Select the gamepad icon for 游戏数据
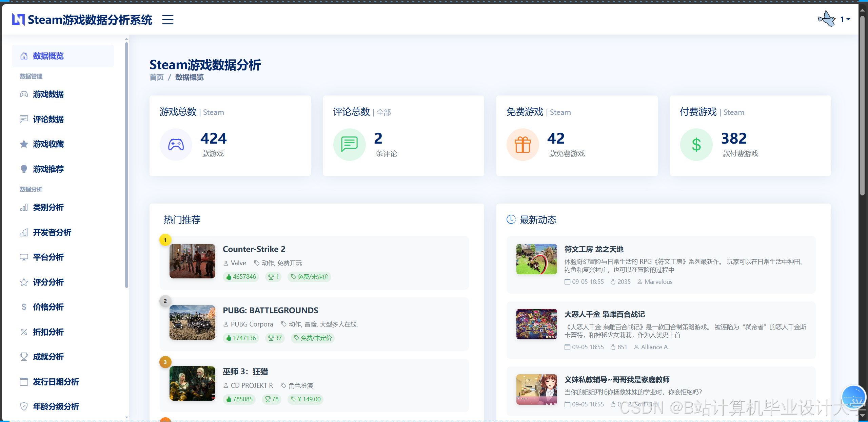 tap(24, 94)
